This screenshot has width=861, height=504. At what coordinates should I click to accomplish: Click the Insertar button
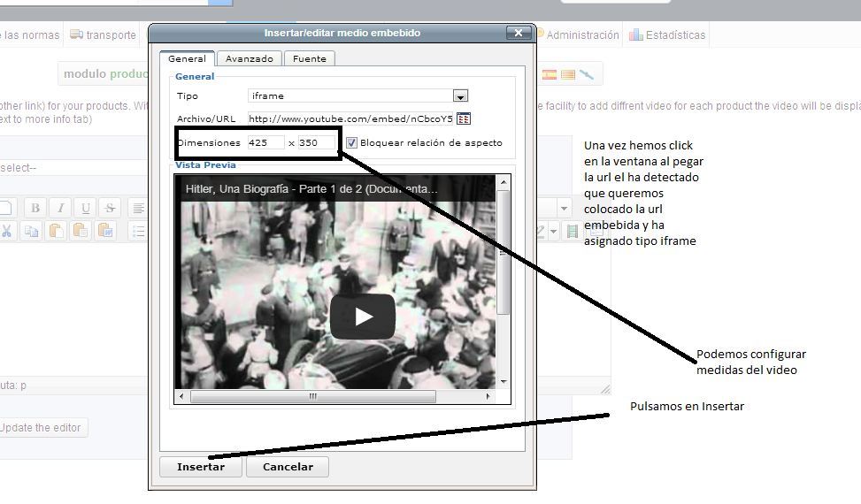[x=201, y=467]
